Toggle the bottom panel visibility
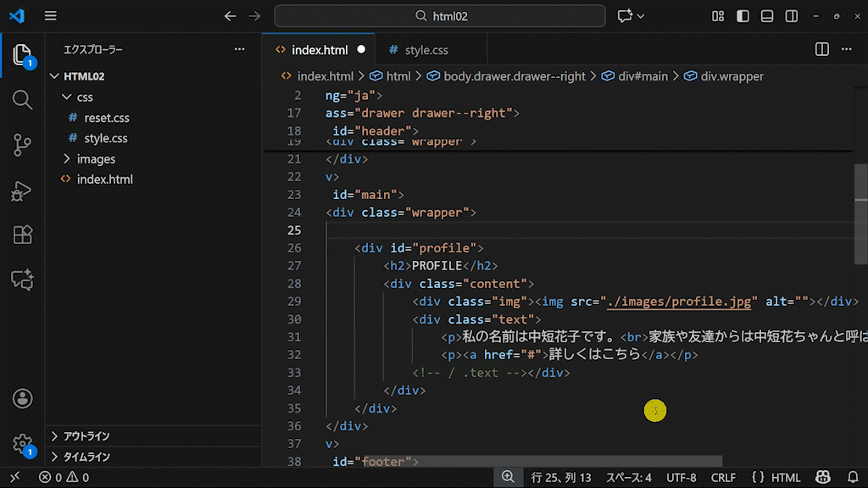This screenshot has width=868, height=488. 767,16
